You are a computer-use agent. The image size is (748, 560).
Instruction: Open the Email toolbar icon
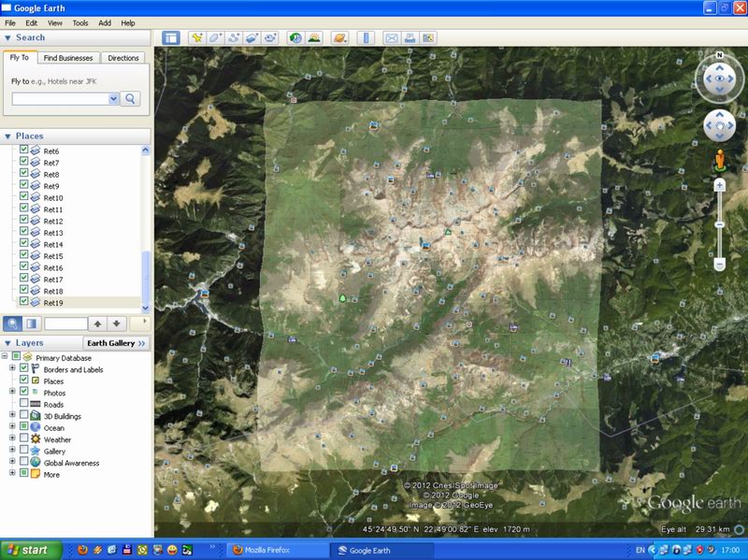392,37
